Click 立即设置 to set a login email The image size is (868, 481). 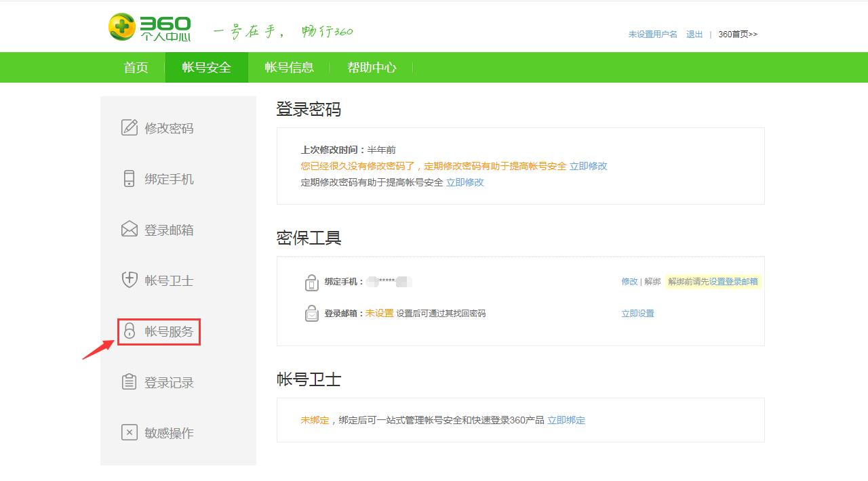tap(637, 314)
